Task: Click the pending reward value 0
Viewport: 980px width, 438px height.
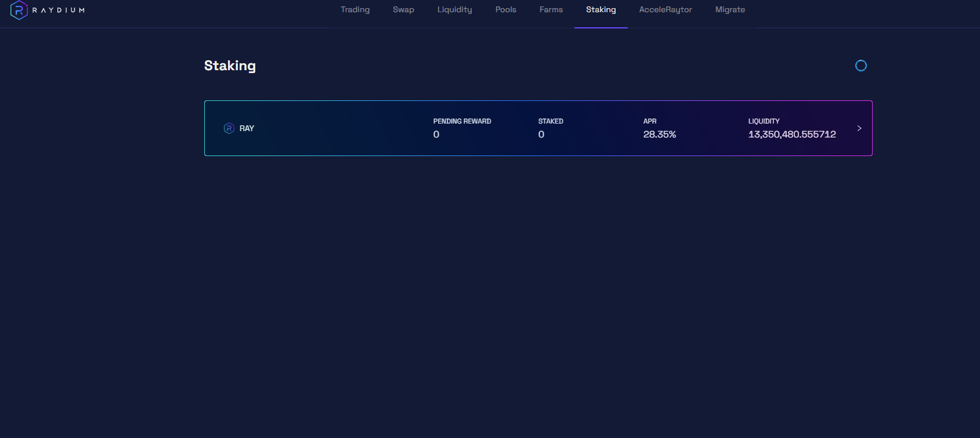Action: coord(436,135)
